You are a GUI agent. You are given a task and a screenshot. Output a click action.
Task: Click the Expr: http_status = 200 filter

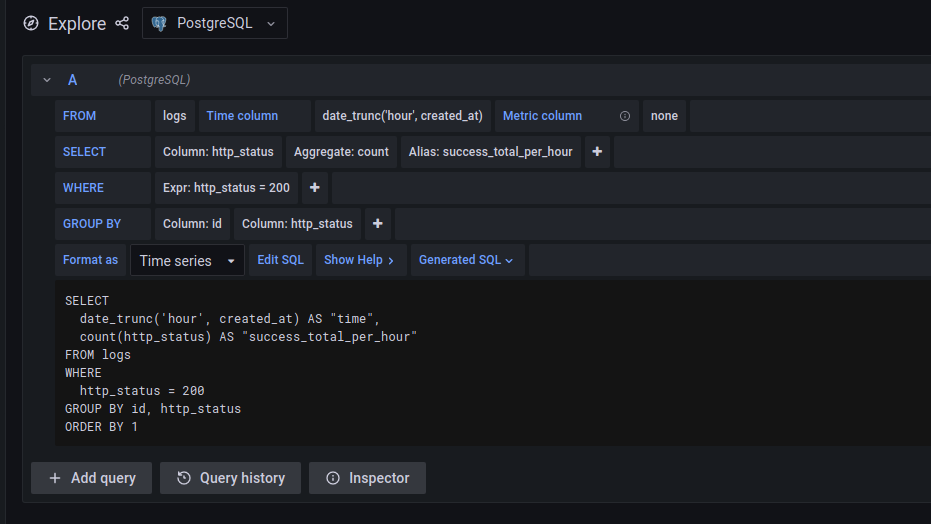pos(226,188)
